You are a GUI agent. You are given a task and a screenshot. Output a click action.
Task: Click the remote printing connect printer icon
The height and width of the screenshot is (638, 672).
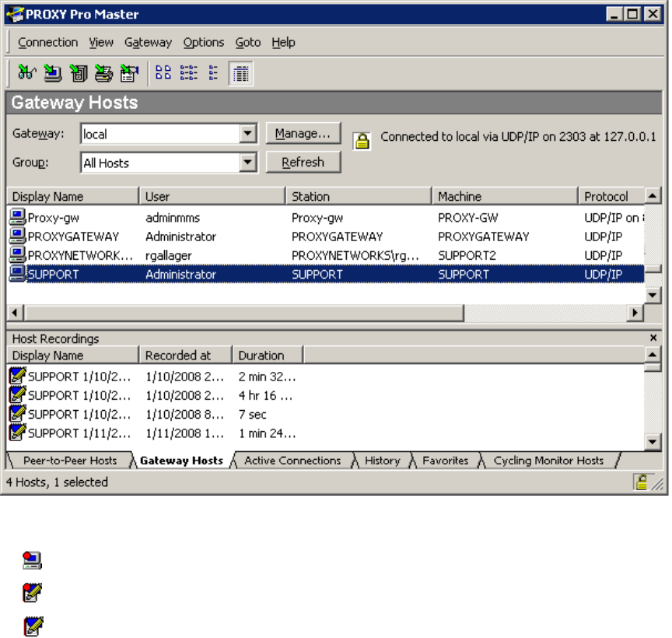[103, 73]
